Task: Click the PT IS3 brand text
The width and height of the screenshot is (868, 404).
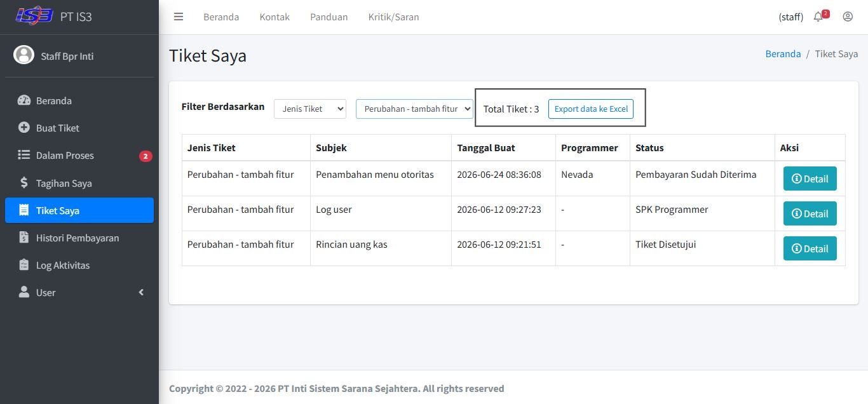Action: tap(76, 17)
